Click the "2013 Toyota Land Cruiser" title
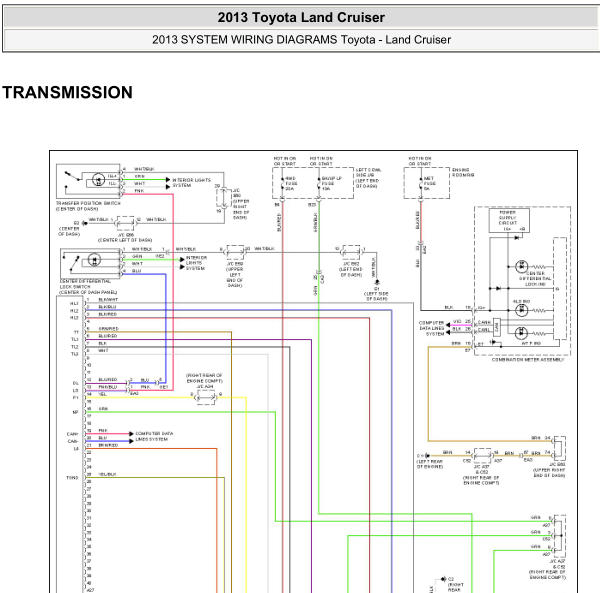Screen dimensions: 600x593 [301, 18]
